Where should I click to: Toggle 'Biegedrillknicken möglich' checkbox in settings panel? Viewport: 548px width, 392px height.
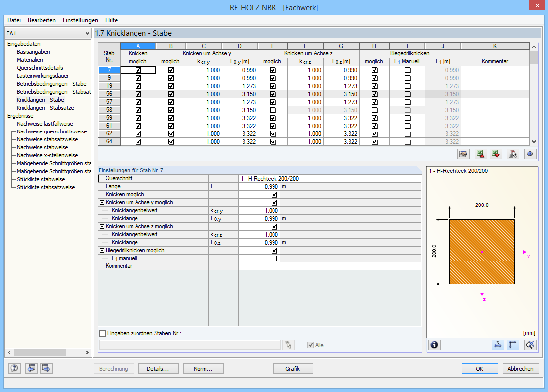click(274, 251)
